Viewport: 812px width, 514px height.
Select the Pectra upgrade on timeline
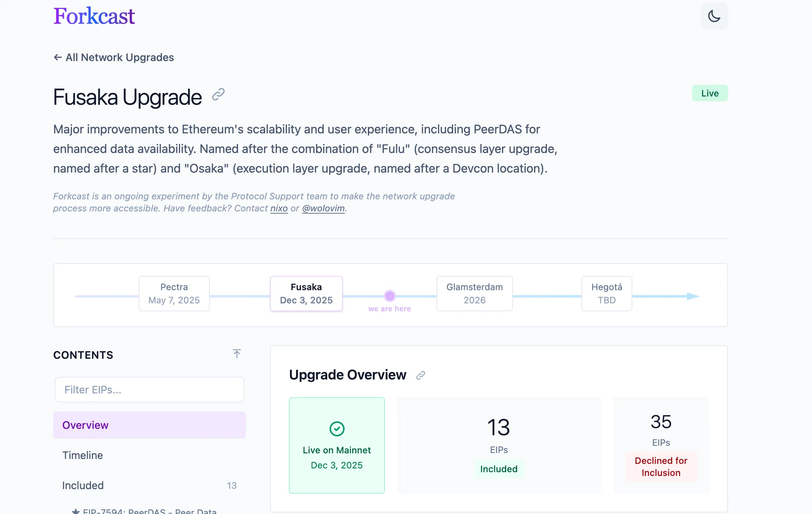[174, 294]
